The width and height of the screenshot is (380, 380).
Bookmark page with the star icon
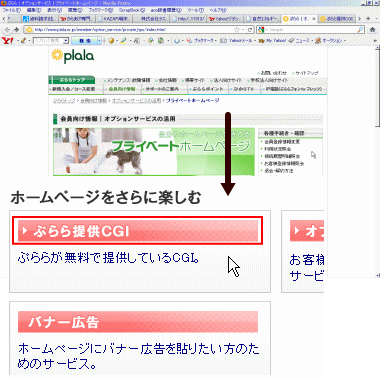tap(237, 30)
